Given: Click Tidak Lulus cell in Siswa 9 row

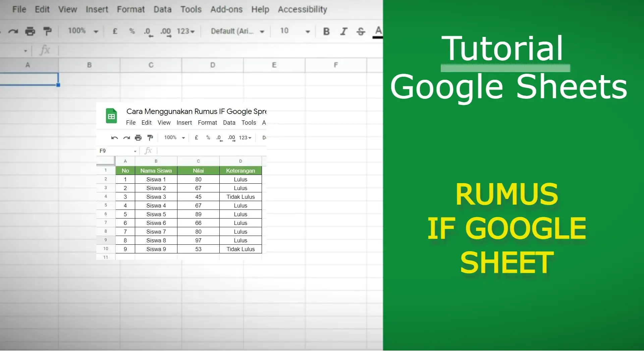Looking at the screenshot, I should [x=240, y=249].
